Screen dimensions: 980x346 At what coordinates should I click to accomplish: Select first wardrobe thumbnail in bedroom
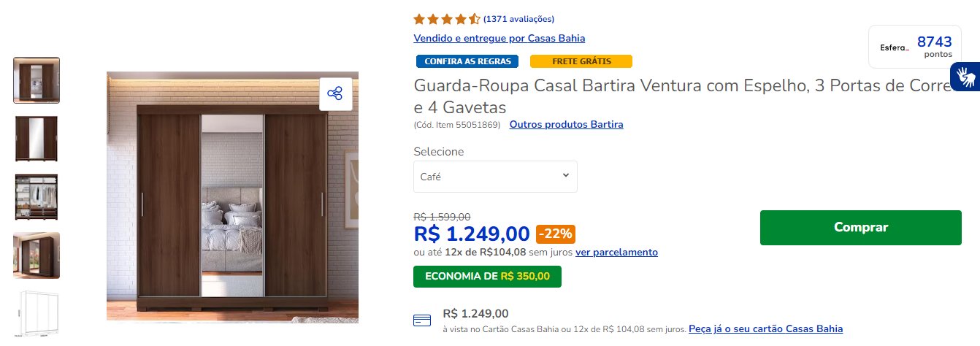[37, 80]
